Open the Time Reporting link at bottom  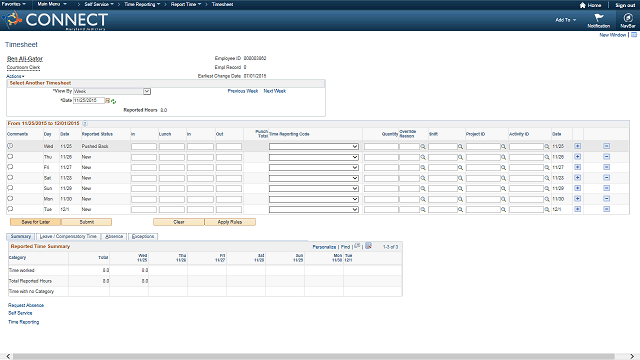pyautogui.click(x=24, y=322)
